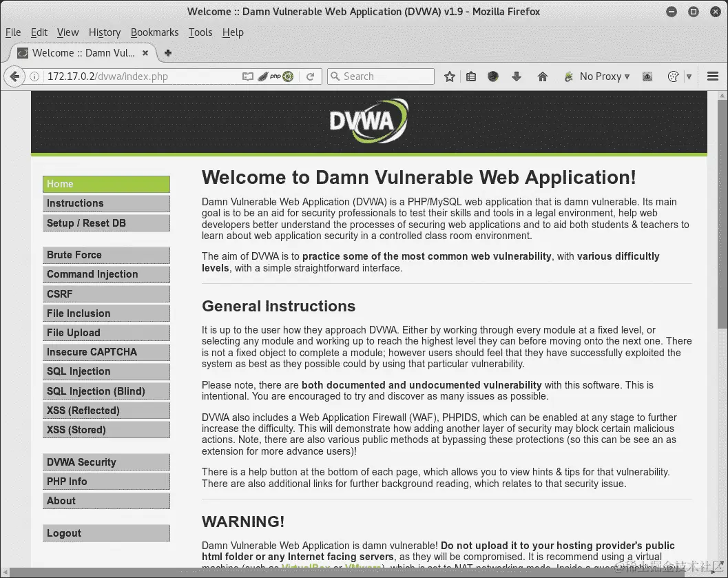Open the File Upload module
The height and width of the screenshot is (578, 728).
point(106,333)
